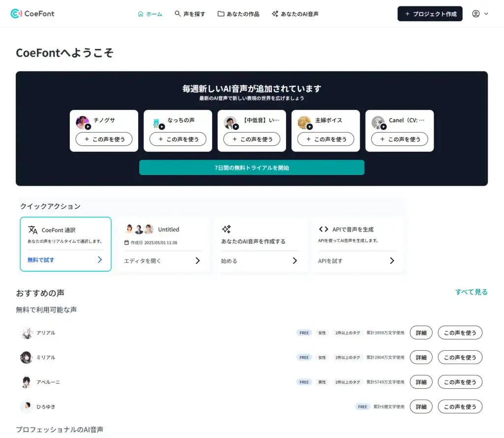Use the 主婦ボイス voice
The width and height of the screenshot is (504, 438).
click(x=326, y=139)
